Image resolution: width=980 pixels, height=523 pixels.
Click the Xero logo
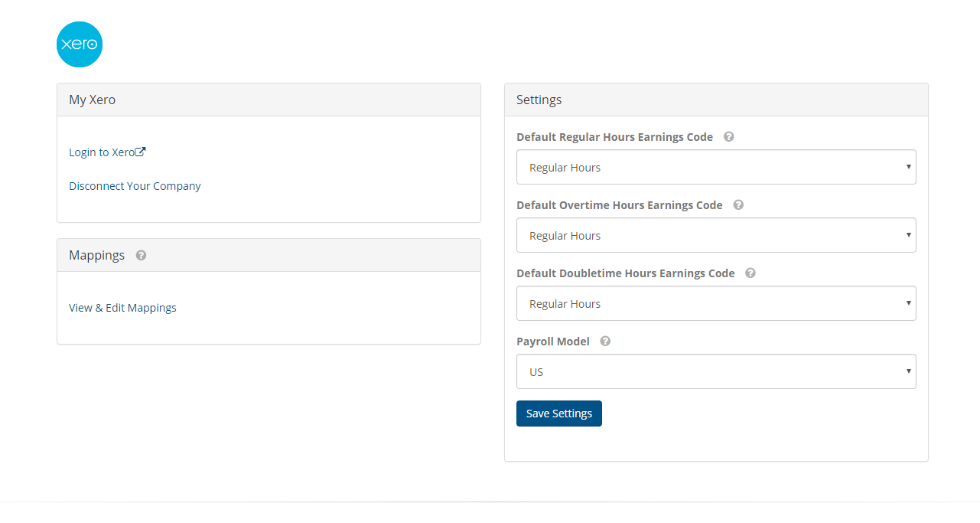[x=80, y=44]
